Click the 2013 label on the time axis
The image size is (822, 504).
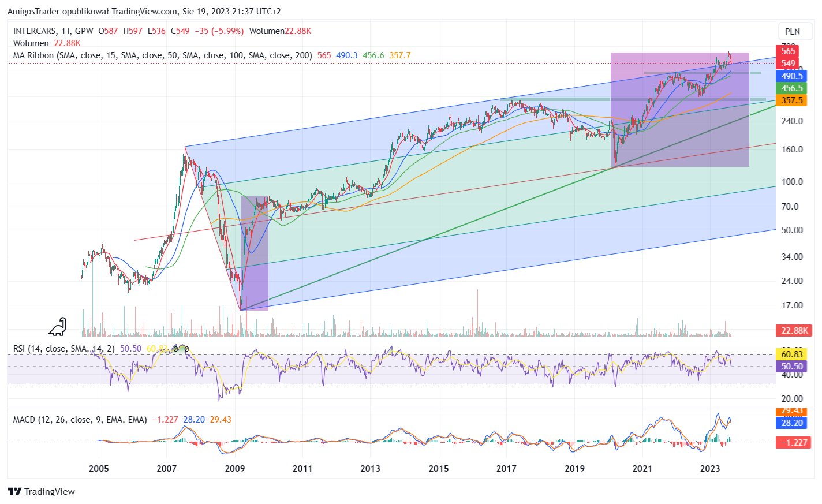pyautogui.click(x=371, y=469)
